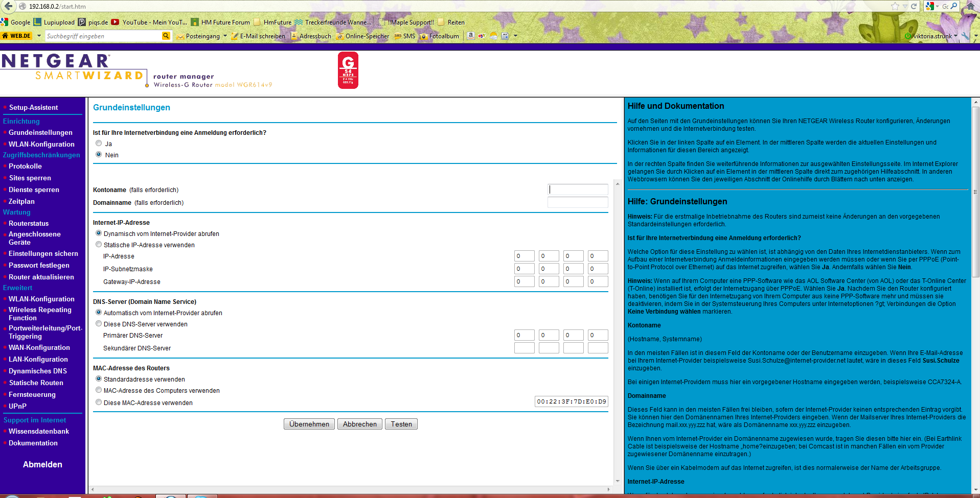The height and width of the screenshot is (498, 980).
Task: Open the address bar history dropdown arrow
Action: tap(905, 6)
